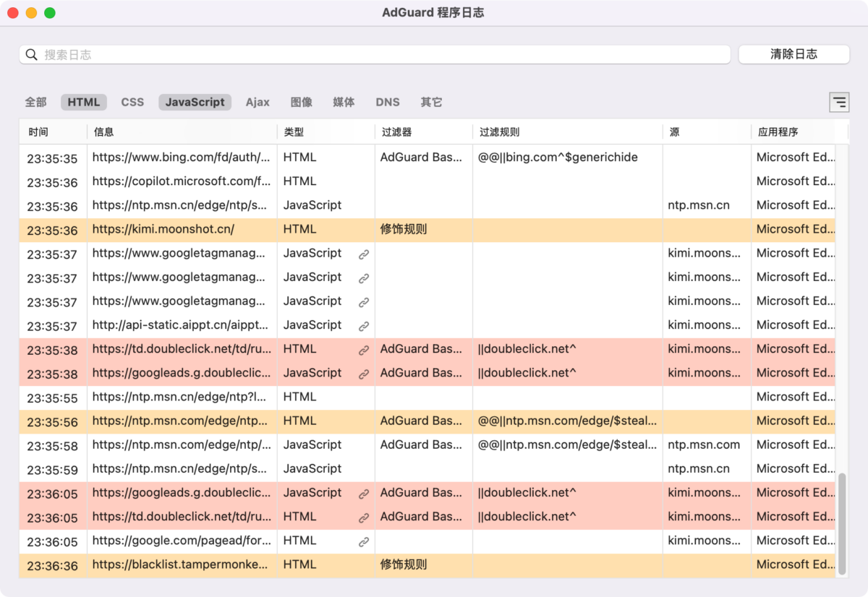Click the 23:35:35 timestamp
This screenshot has height=597, width=868.
pos(52,158)
